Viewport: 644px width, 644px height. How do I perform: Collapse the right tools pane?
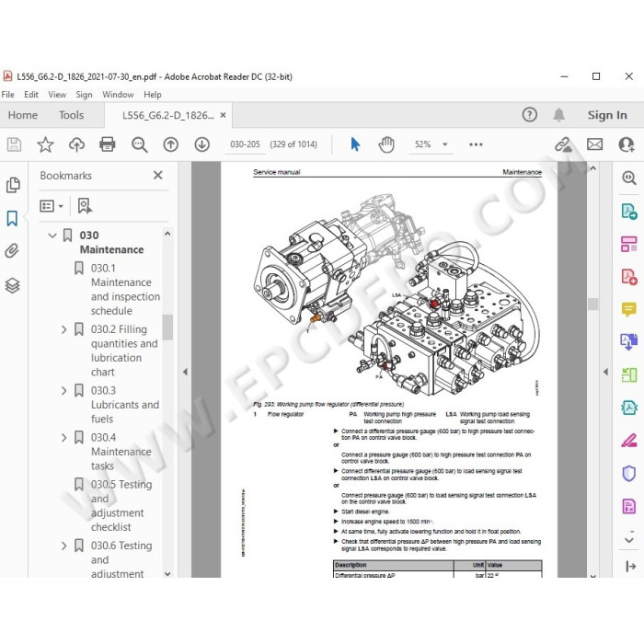click(605, 372)
